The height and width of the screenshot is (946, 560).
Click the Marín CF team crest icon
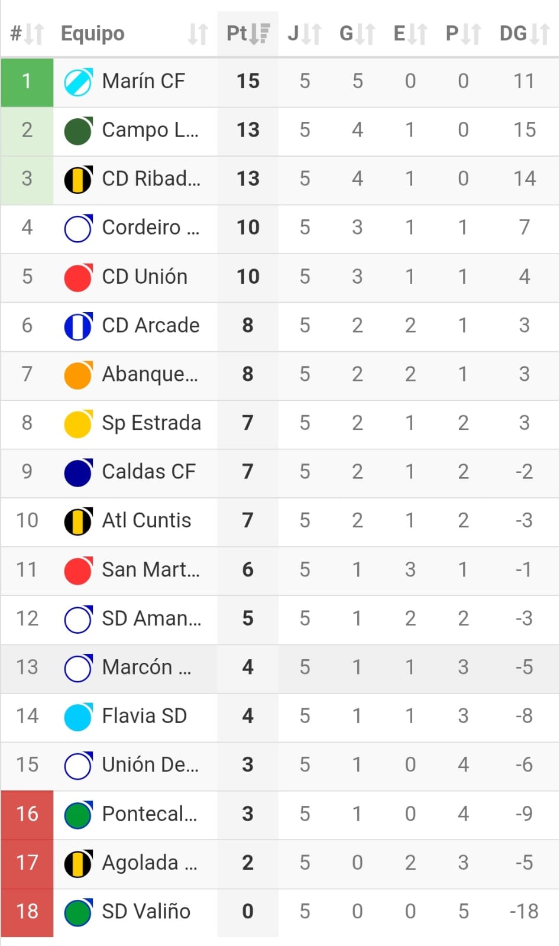coord(77,82)
